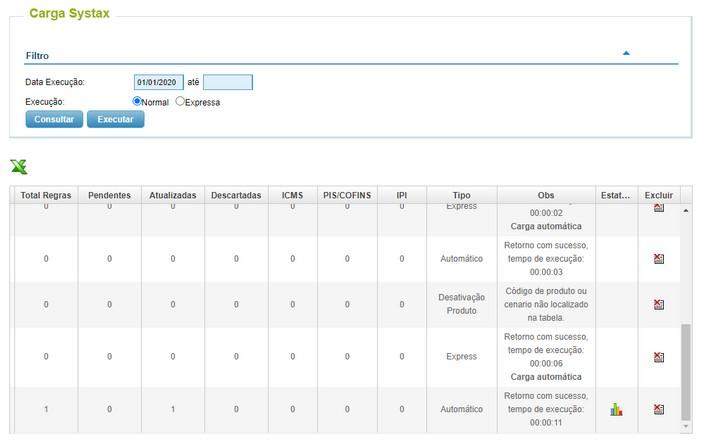This screenshot has height=442, width=710.
Task: Delete the Desativação Produto row
Action: [x=659, y=304]
